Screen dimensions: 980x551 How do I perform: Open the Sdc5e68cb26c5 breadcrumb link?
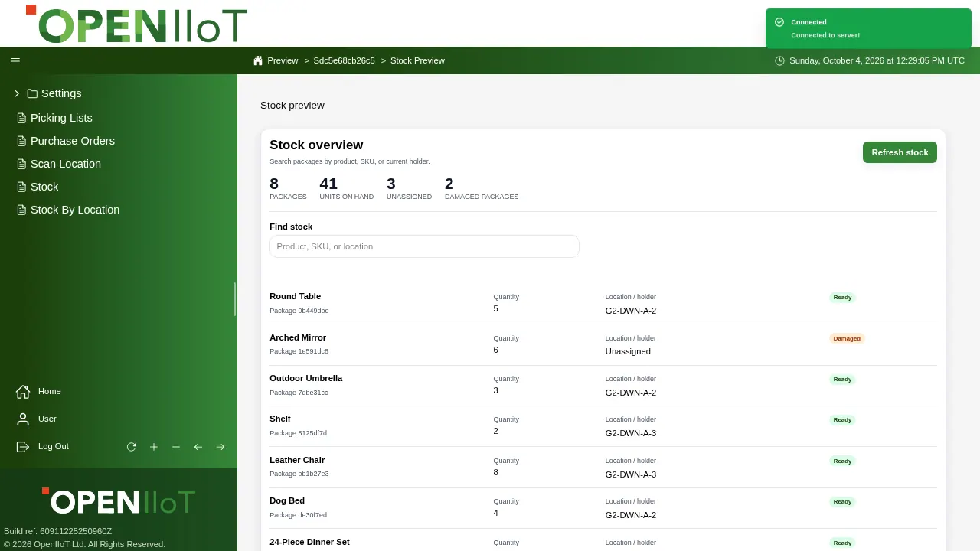click(345, 60)
